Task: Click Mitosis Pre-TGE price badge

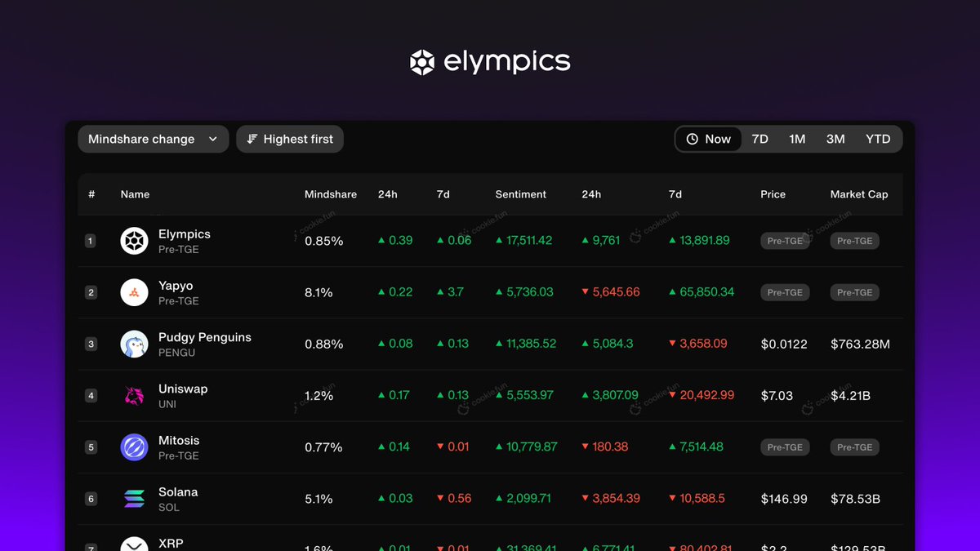Action: click(x=785, y=447)
